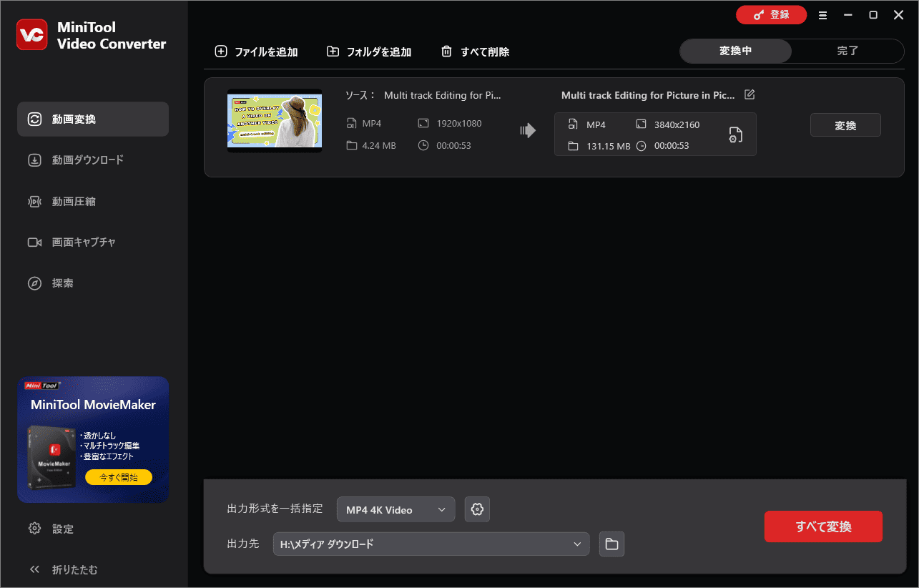The width and height of the screenshot is (919, 588).
Task: Click すべて削除 text button
Action: coord(485,52)
